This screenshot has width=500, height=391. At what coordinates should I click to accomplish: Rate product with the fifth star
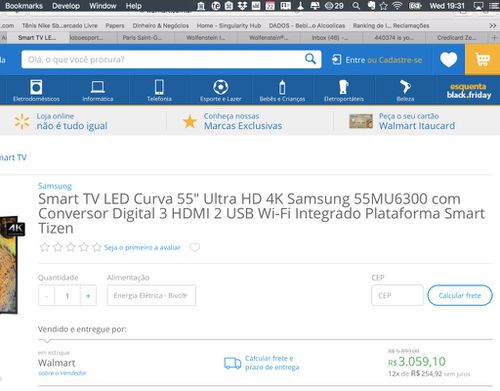tap(97, 247)
